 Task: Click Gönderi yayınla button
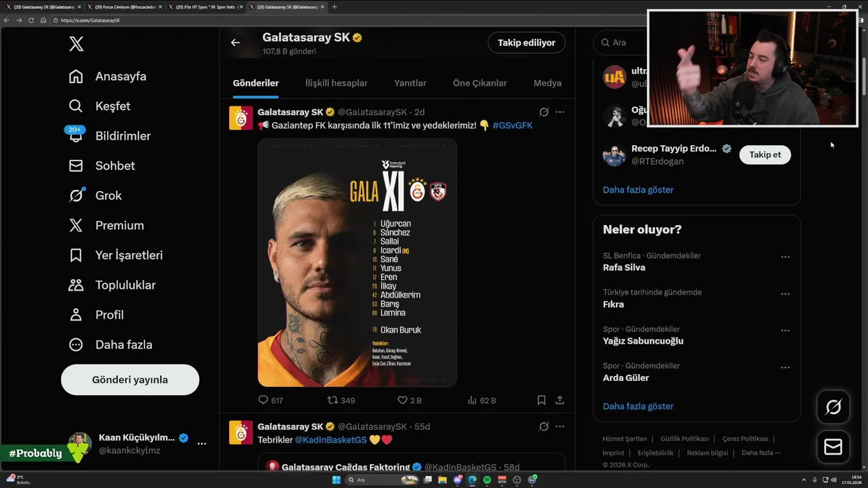coord(130,380)
